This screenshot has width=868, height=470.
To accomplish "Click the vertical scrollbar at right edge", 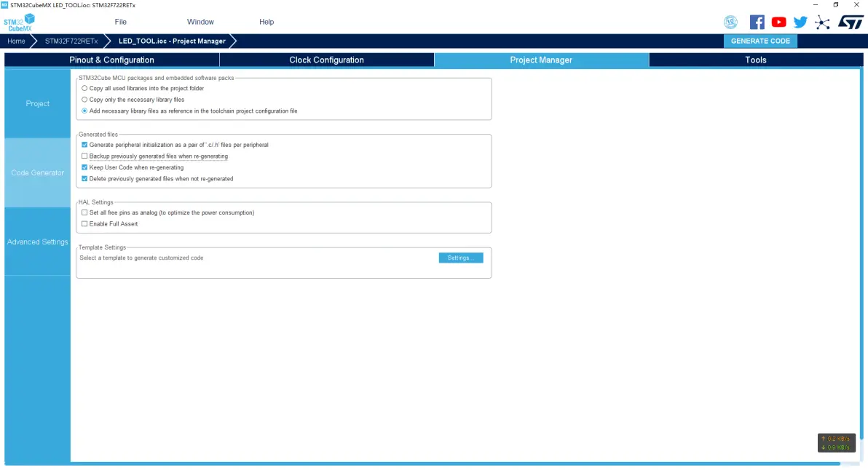I will (x=861, y=255).
